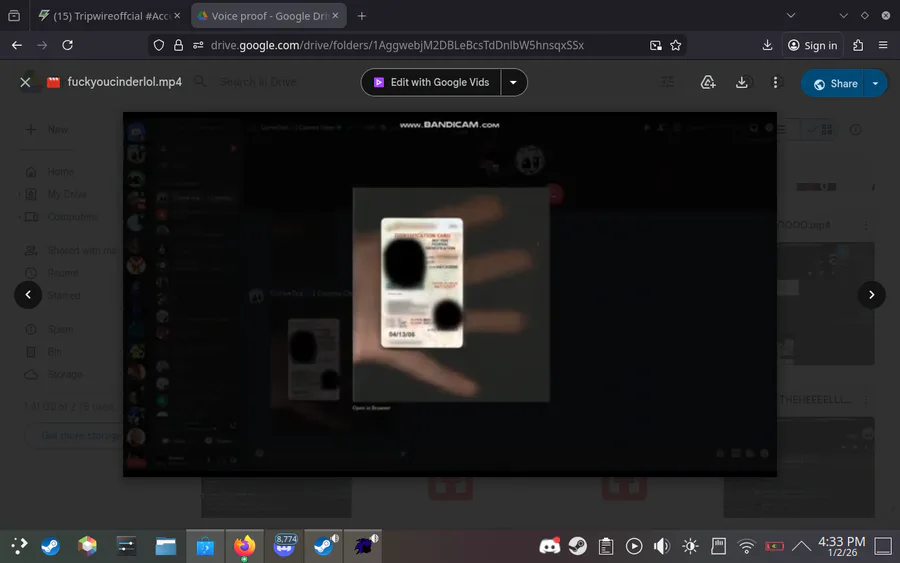Click the Steam icon in the system tray
This screenshot has width=900, height=563.
tap(578, 546)
